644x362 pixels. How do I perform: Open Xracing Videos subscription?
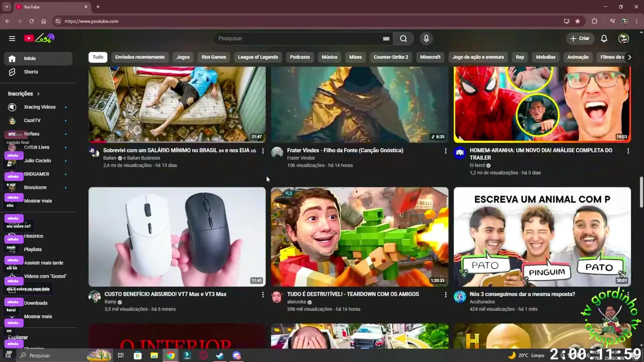coord(38,107)
